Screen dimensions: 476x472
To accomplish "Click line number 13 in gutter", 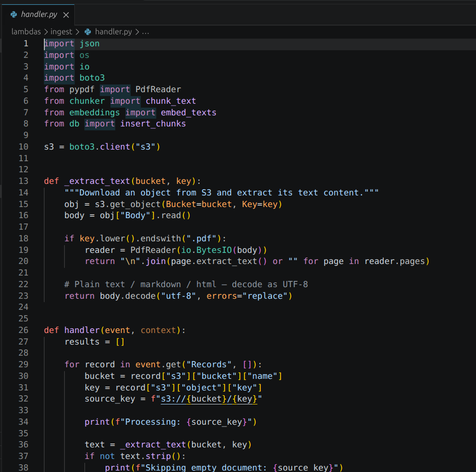I will click(23, 181).
